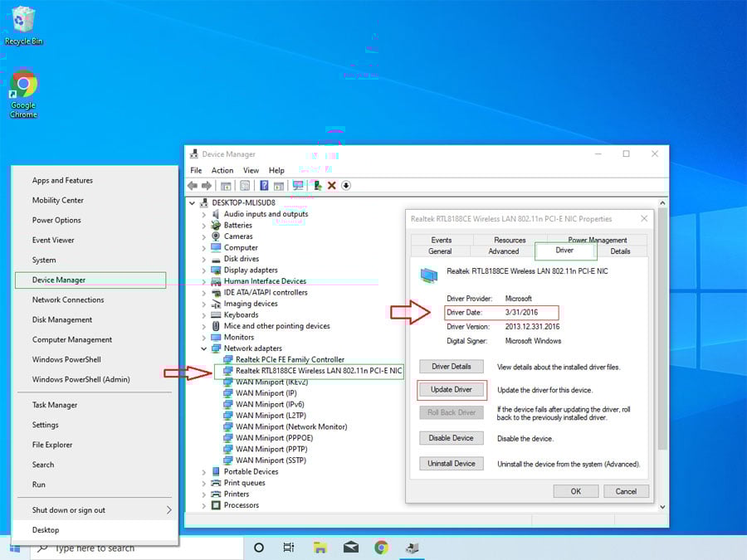
Task: Select WAN Miniport (IPv6) entry
Action: 270,405
